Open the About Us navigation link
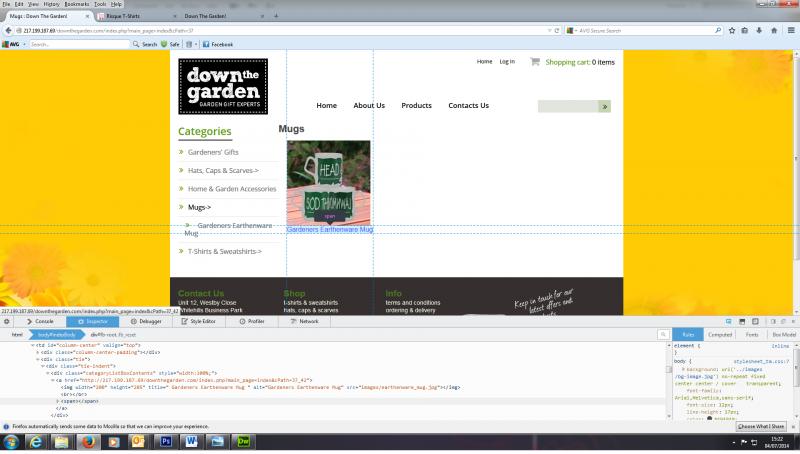This screenshot has width=800, height=454. click(x=369, y=106)
